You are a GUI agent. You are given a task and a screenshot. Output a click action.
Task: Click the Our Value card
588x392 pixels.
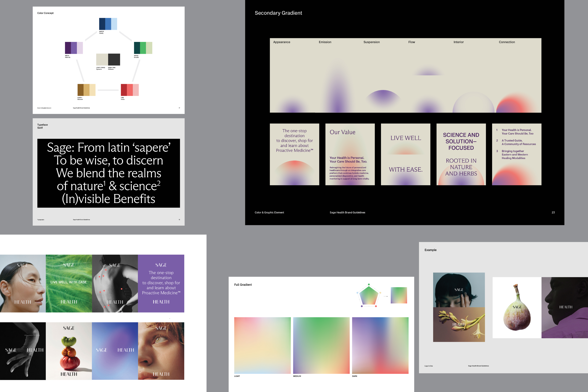(x=350, y=154)
